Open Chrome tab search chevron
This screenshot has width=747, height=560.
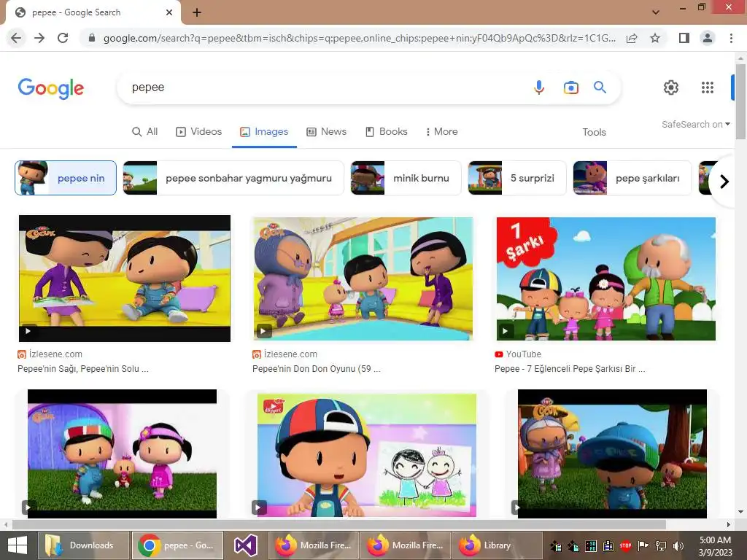pyautogui.click(x=656, y=12)
